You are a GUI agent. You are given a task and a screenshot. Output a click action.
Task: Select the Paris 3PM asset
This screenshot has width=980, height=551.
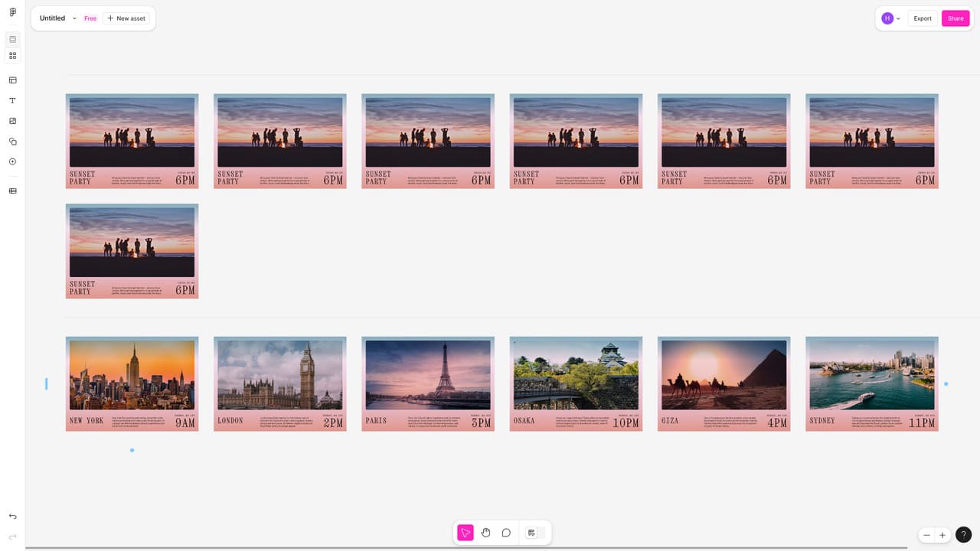(x=428, y=383)
